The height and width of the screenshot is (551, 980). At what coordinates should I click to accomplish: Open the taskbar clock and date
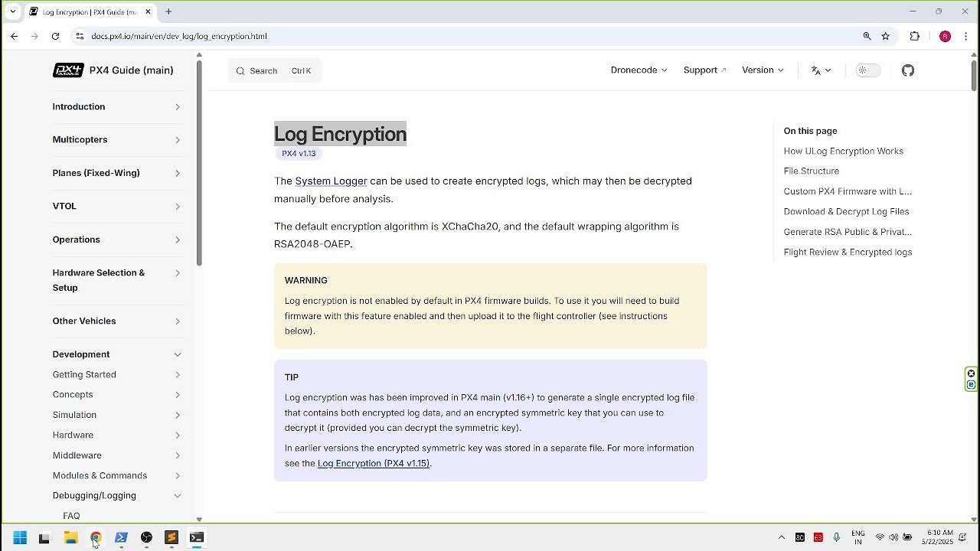point(939,537)
